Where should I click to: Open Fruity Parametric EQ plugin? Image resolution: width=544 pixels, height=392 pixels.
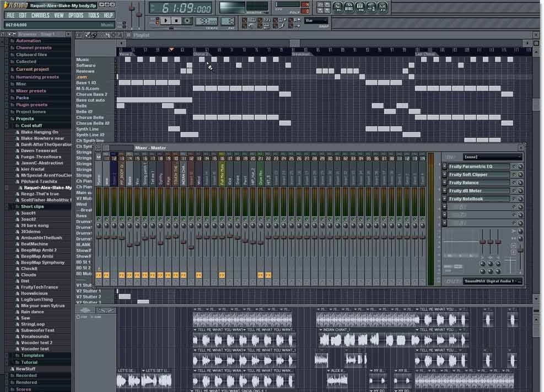click(x=479, y=166)
